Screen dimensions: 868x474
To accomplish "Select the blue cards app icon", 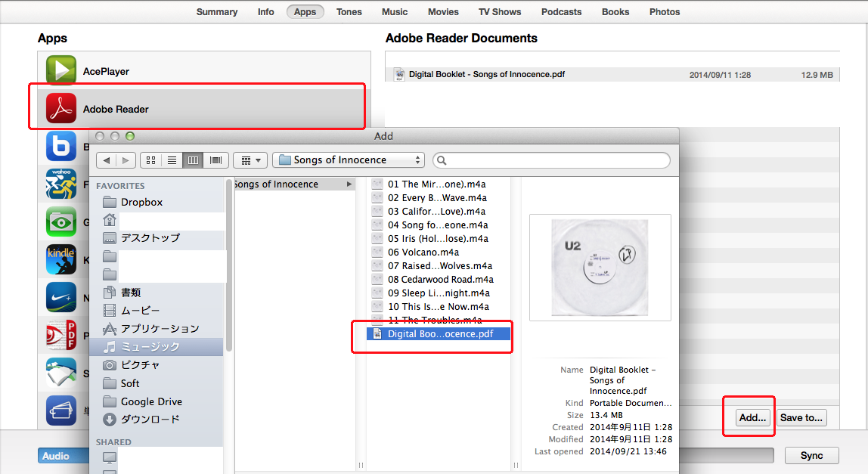I will pyautogui.click(x=61, y=410).
